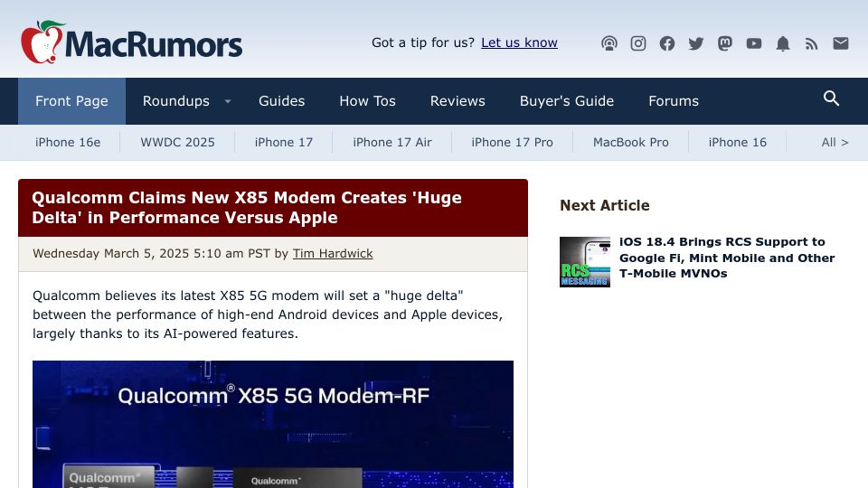The width and height of the screenshot is (868, 488).
Task: Open the RSS feed icon
Action: point(812,43)
